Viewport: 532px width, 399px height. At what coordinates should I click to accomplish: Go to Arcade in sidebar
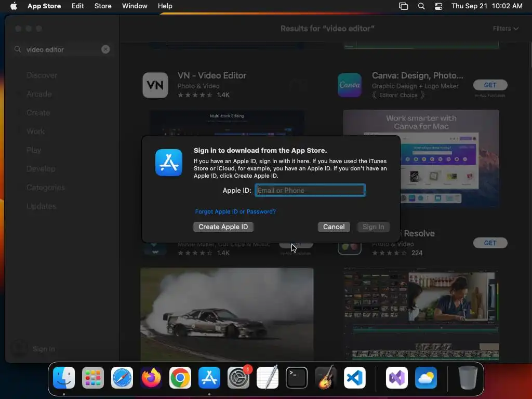pyautogui.click(x=39, y=94)
